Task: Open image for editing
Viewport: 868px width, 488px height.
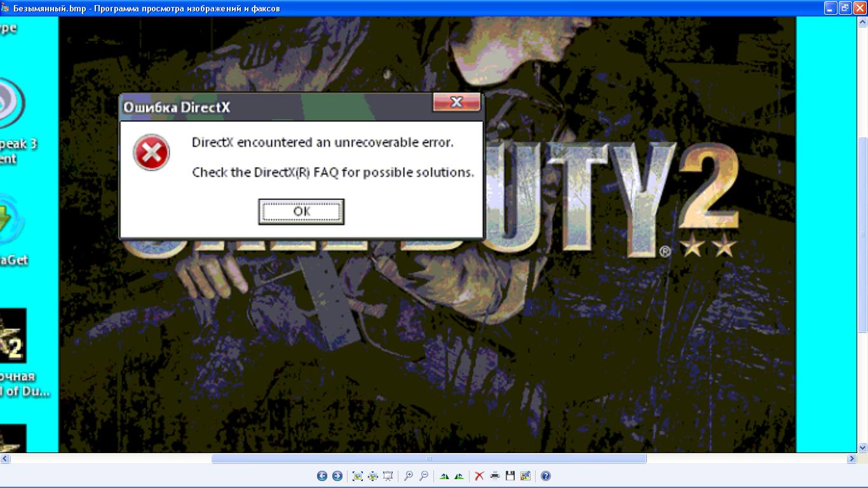Action: [x=526, y=476]
